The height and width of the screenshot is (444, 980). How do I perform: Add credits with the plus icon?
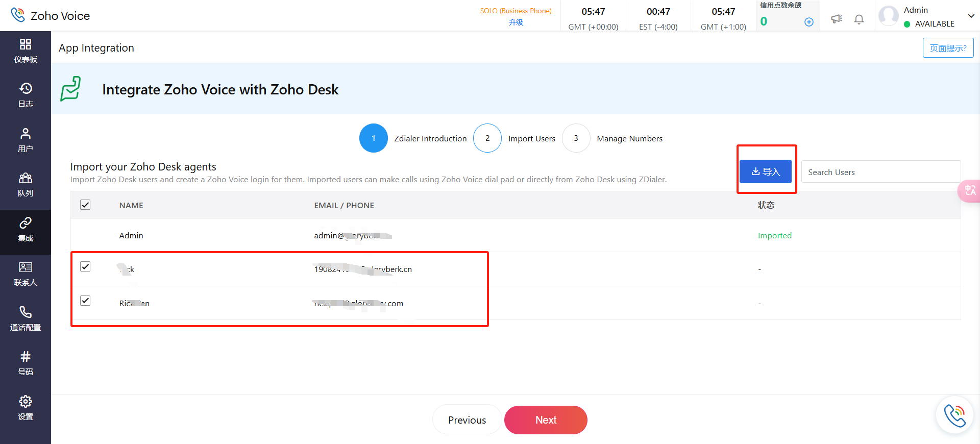pos(809,22)
